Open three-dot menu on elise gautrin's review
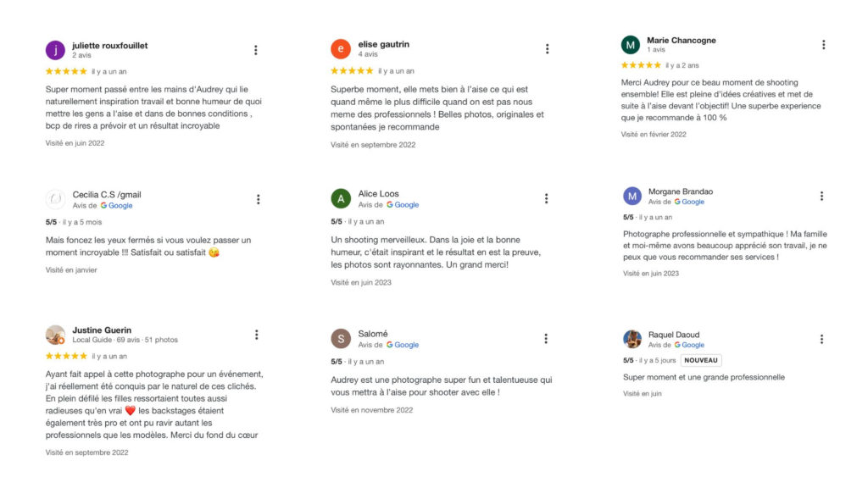Viewport: 868px width, 488px height. (x=547, y=49)
